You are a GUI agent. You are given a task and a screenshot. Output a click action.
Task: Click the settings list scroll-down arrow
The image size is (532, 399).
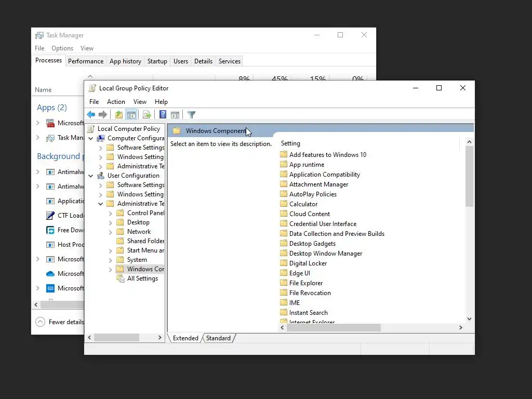point(469,318)
